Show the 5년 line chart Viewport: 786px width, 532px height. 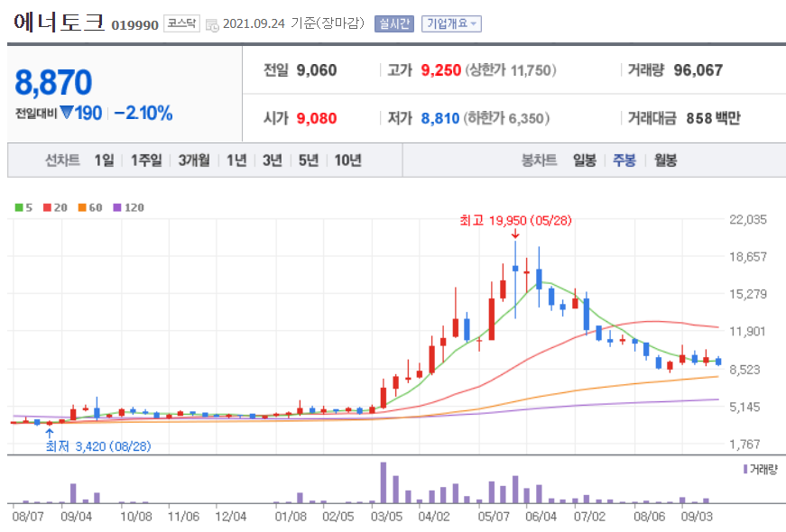coord(309,161)
